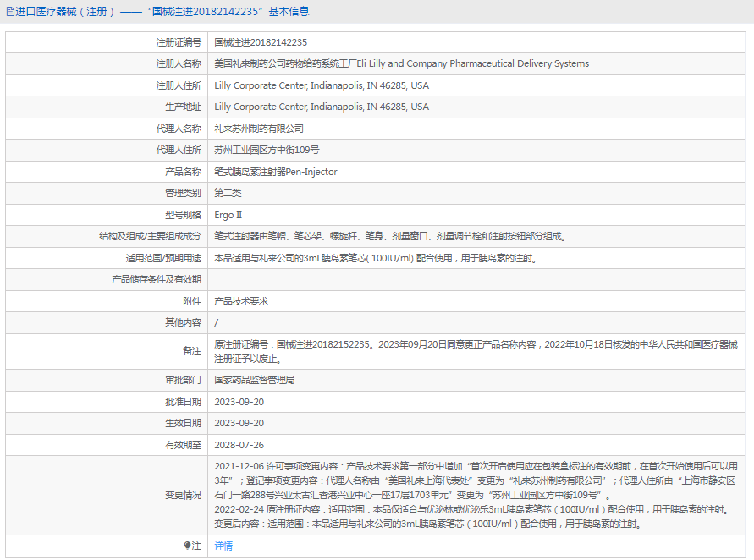
Task: Click the Lilly Corporate Center address in 注册人住所 row
Action: click(x=322, y=85)
